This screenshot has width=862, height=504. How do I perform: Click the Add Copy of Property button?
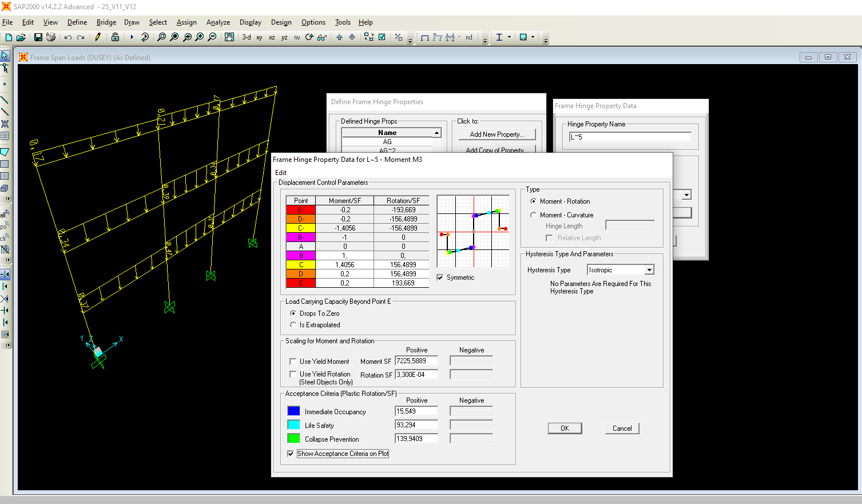click(497, 149)
